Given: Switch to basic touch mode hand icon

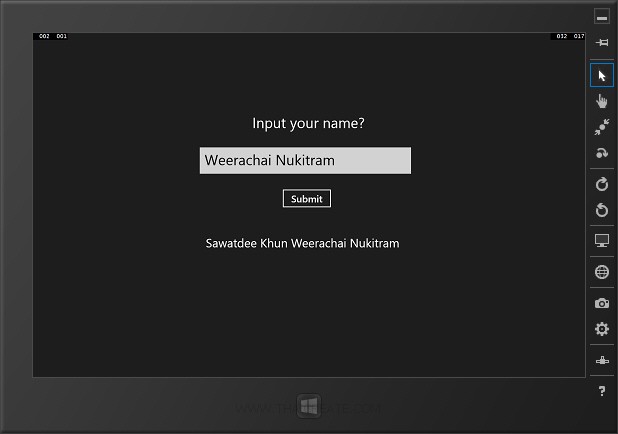Looking at the screenshot, I should coord(602,101).
